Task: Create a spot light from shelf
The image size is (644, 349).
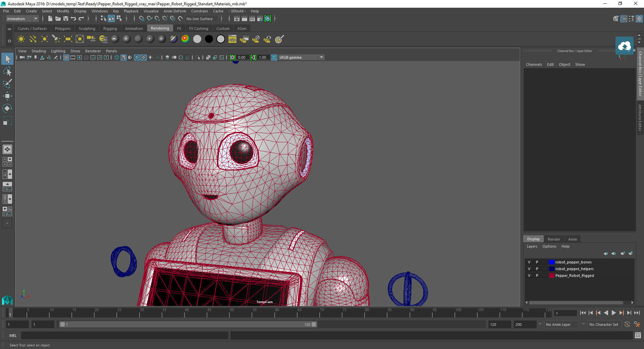Action: [56, 39]
